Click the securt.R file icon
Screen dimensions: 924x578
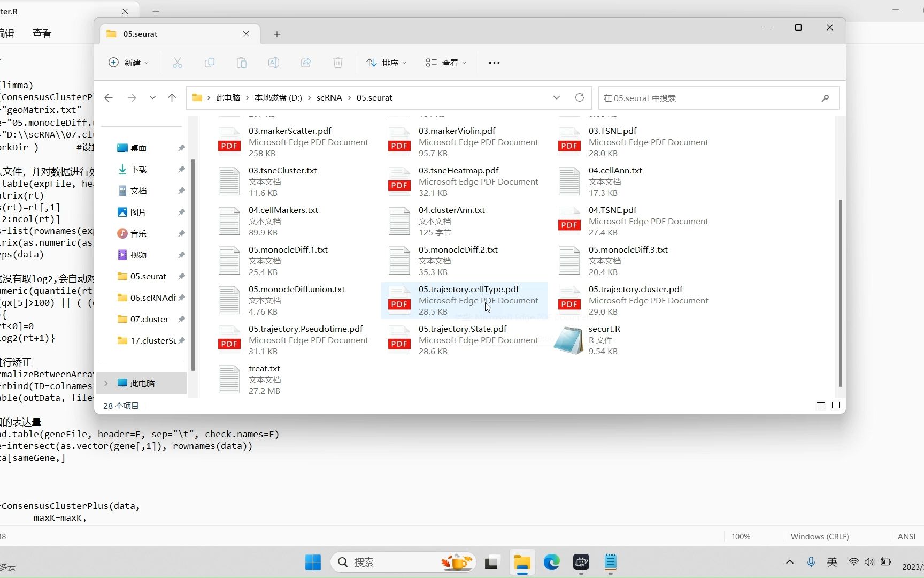[x=569, y=340]
